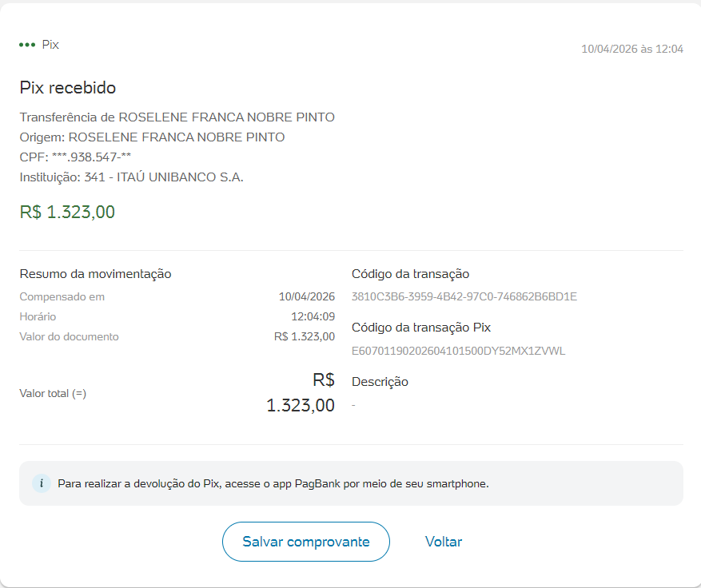Click the info icon in the banner
Screen dimensions: 701x588
coord(41,483)
